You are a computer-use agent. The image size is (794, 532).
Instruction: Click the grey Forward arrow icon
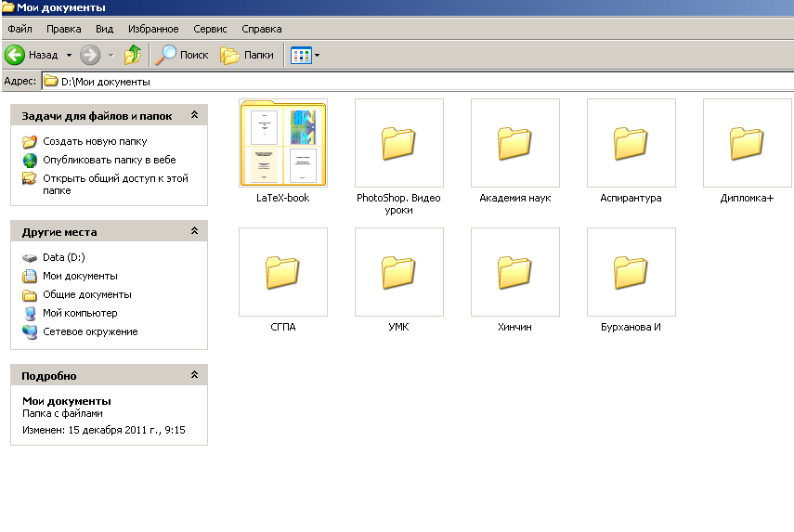tap(90, 55)
